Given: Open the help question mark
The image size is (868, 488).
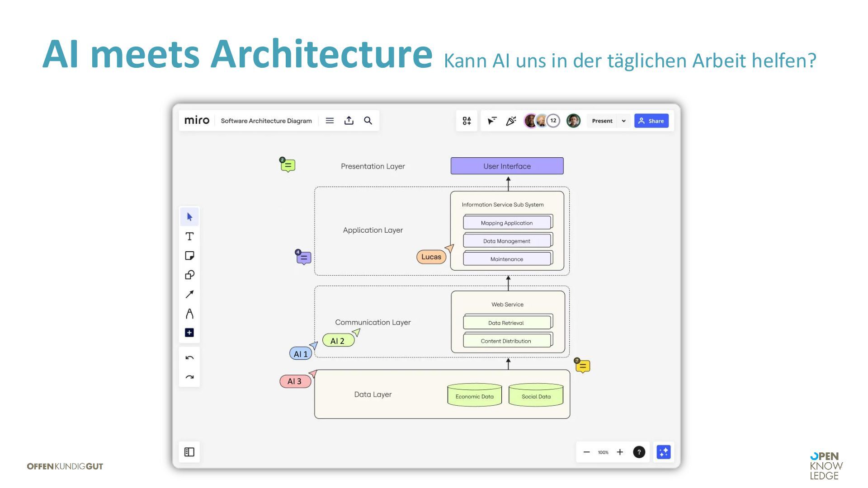Looking at the screenshot, I should click(x=639, y=452).
